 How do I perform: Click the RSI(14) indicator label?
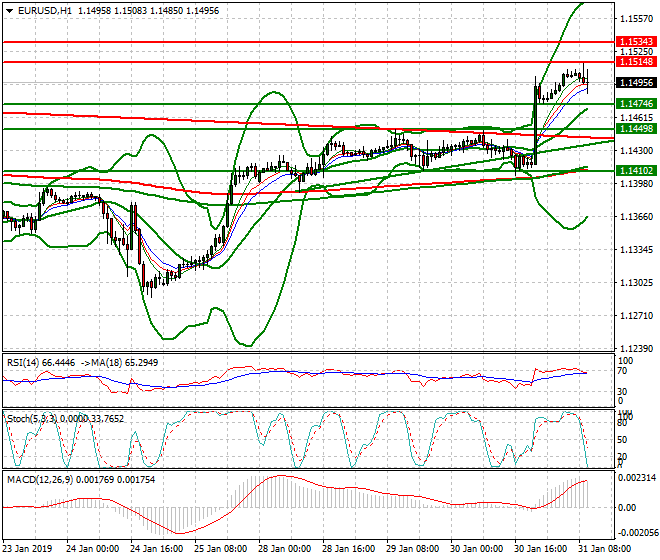point(24,362)
